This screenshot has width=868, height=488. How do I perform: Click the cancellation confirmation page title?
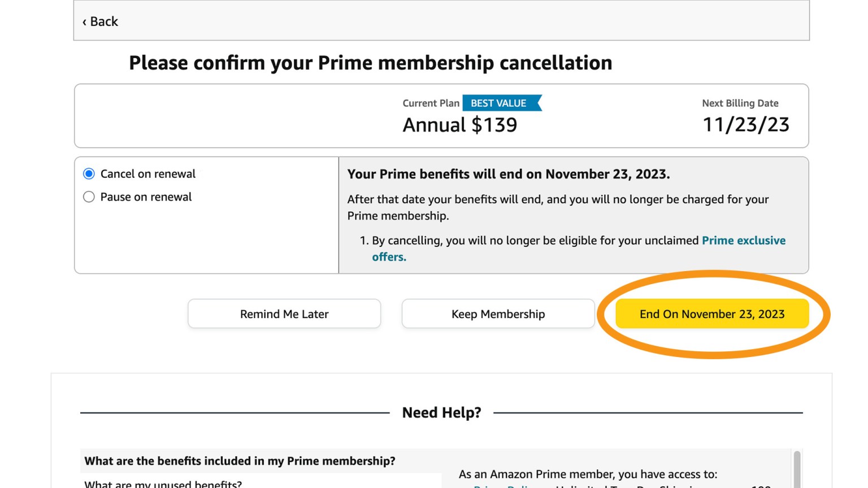coord(371,63)
